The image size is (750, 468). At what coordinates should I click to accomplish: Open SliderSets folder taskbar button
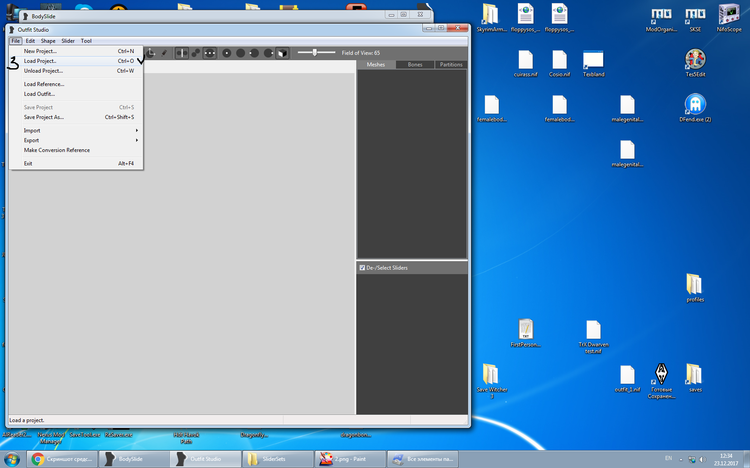(278, 459)
